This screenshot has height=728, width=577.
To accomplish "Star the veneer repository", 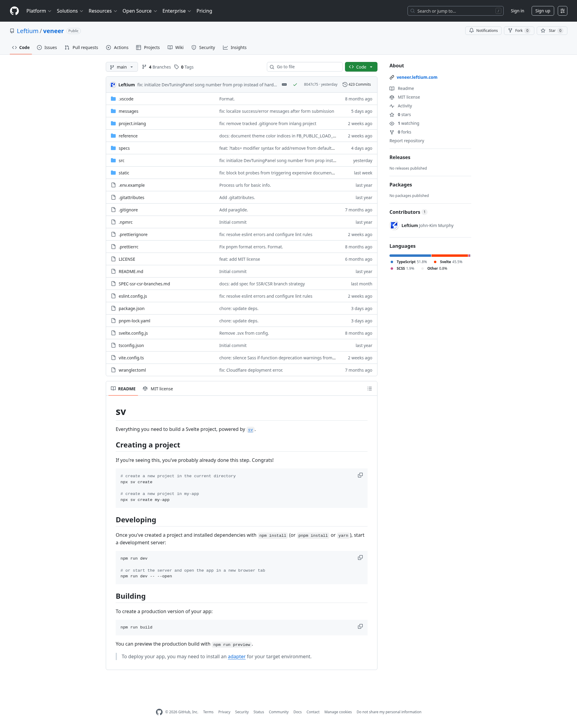I will [552, 31].
